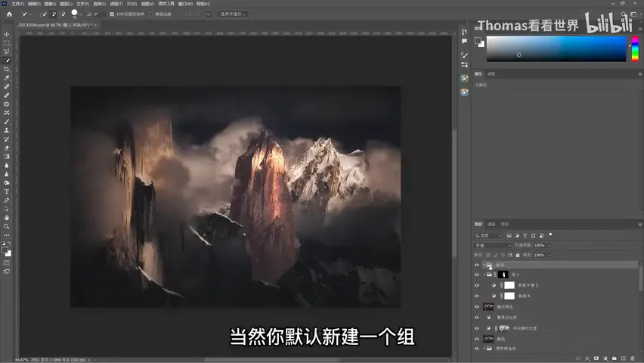Click the New Selection mode icon

click(x=44, y=14)
